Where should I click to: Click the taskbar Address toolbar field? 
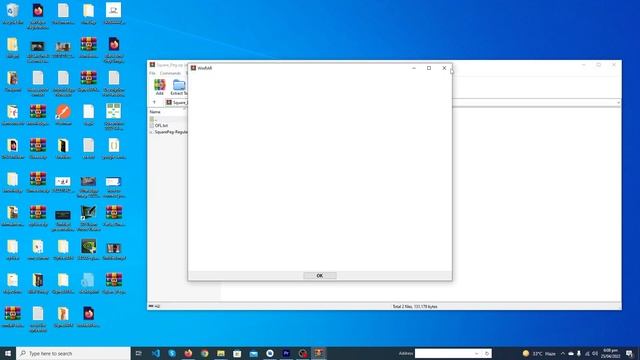tap(444, 353)
